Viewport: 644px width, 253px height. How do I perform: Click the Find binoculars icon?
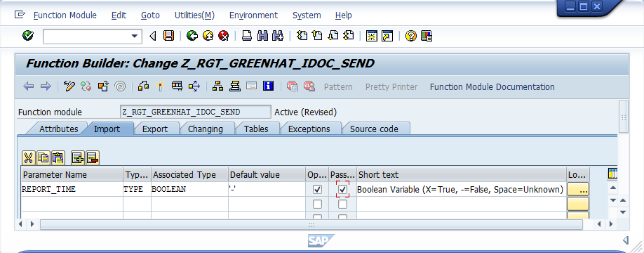click(262, 36)
